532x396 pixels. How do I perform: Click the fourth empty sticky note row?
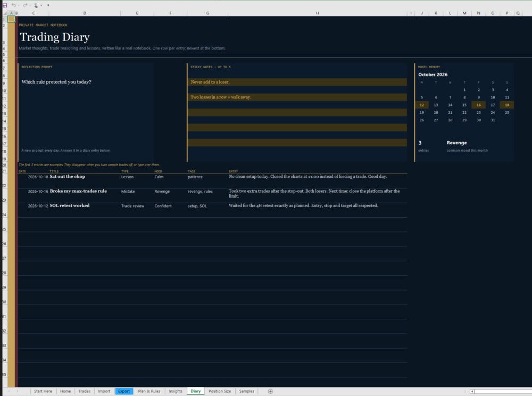pos(297,128)
